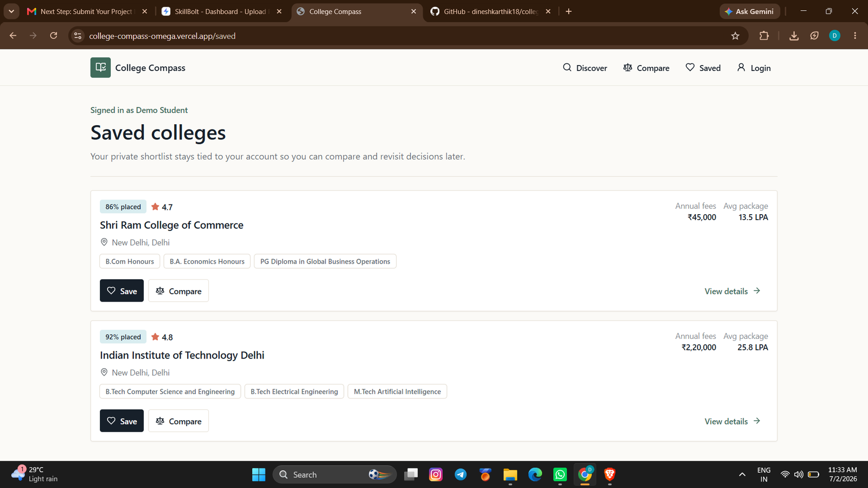Show hidden system tray icons
This screenshot has height=488, width=868.
[742, 474]
